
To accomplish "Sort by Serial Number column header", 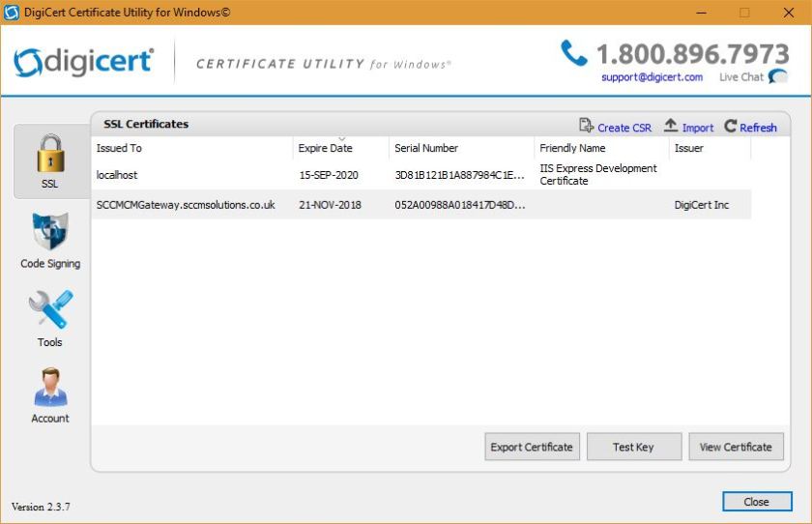I will click(x=426, y=149).
